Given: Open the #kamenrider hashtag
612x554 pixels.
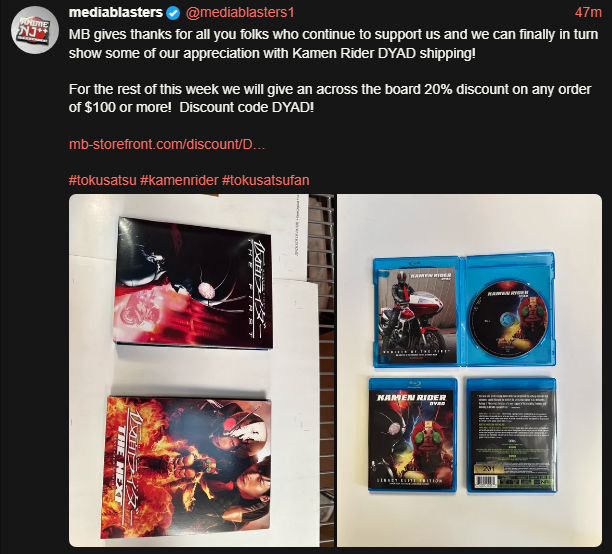Looking at the screenshot, I should click(x=179, y=180).
